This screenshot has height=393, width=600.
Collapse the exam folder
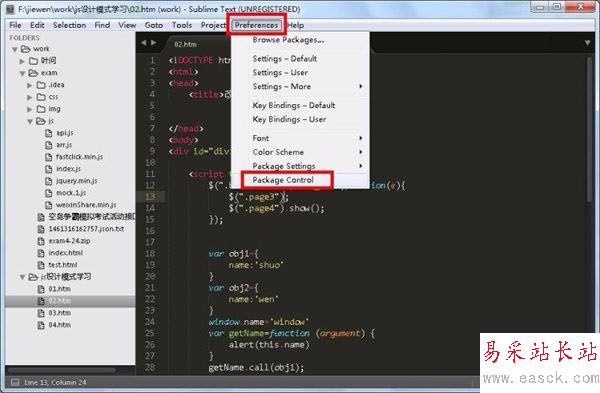[22, 73]
